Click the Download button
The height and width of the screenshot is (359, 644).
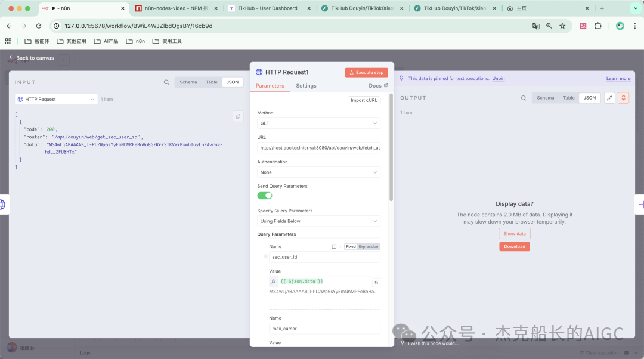point(515,246)
